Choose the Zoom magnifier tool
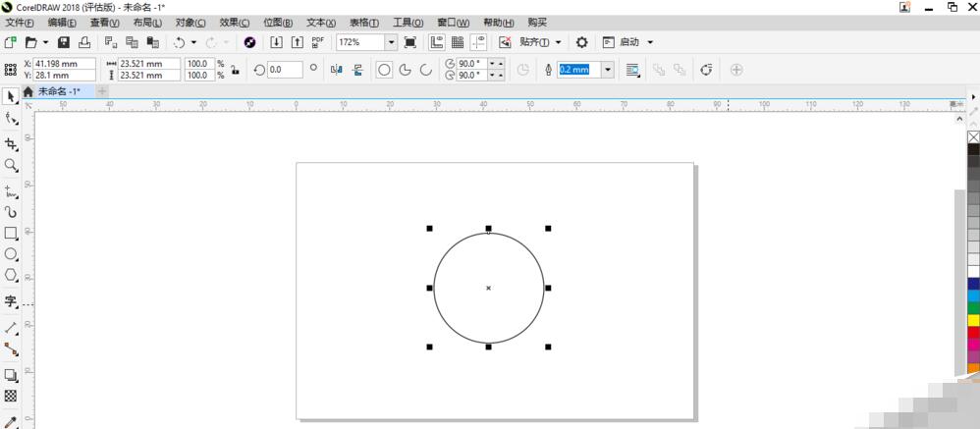This screenshot has height=429, width=980. [x=11, y=166]
